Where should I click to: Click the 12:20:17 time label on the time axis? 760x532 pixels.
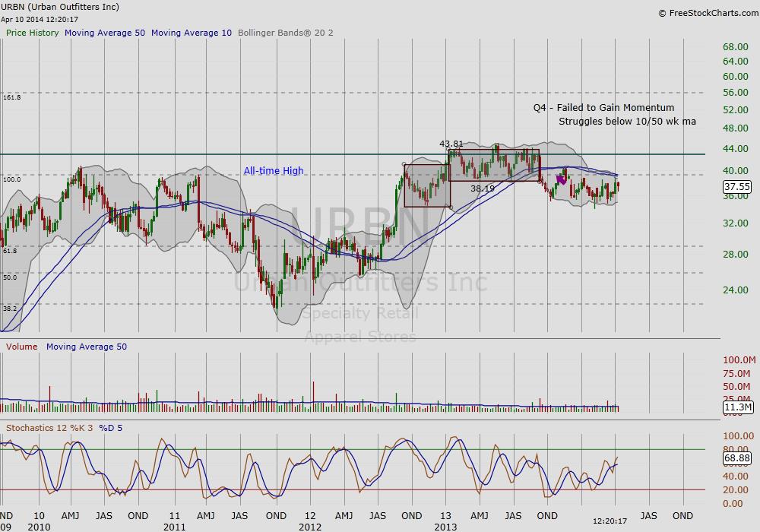pyautogui.click(x=610, y=521)
